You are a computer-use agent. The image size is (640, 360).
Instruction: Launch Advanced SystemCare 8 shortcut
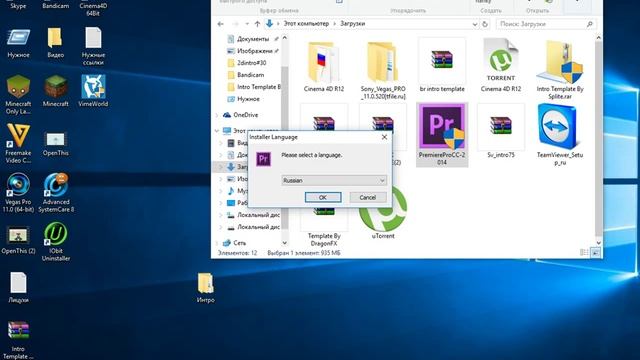56,193
